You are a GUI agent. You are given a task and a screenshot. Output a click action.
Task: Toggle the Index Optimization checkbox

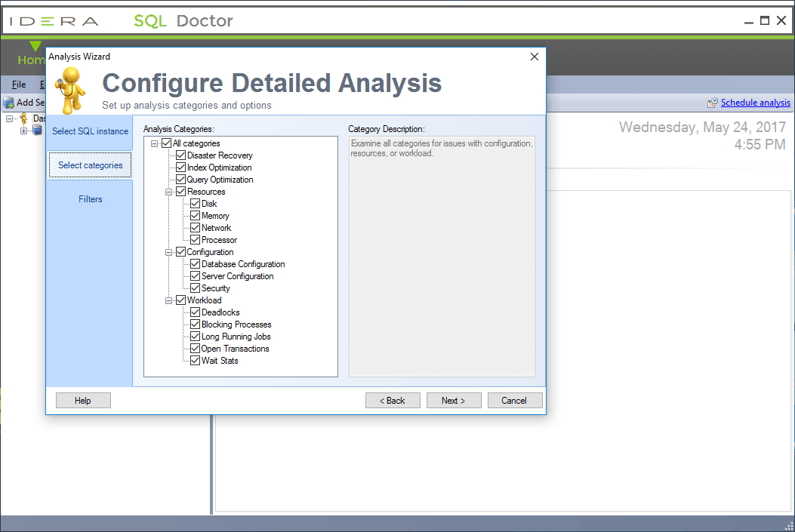click(x=180, y=168)
